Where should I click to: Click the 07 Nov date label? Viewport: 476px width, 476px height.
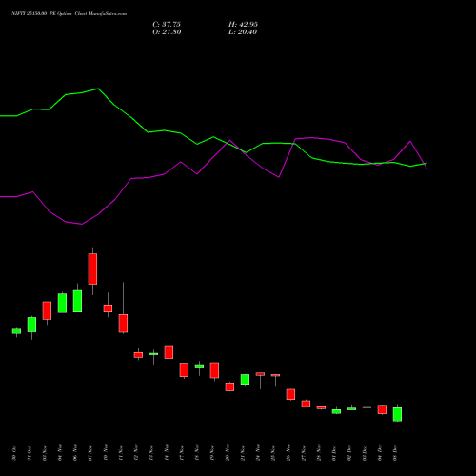click(x=90, y=453)
